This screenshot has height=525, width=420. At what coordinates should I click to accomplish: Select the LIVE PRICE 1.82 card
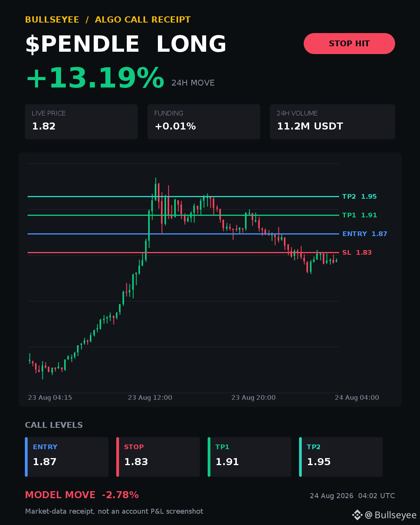tap(81, 122)
